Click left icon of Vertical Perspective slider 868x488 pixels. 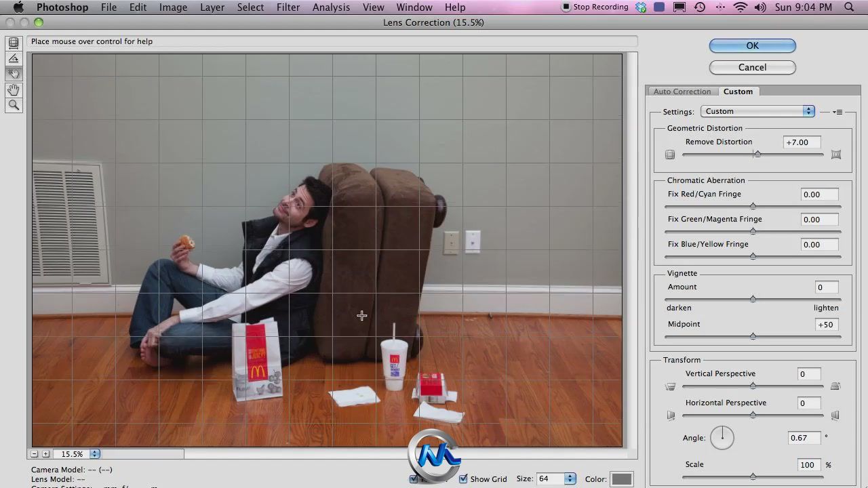pos(671,386)
